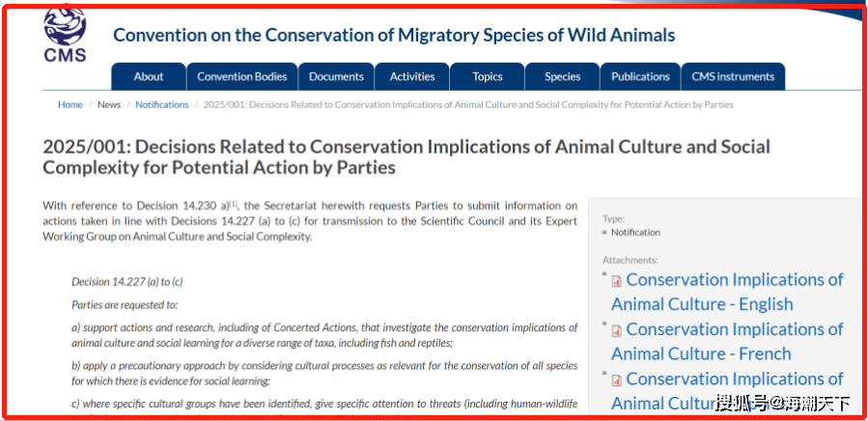This screenshot has width=868, height=421.
Task: Open Conservation Implications of Animal Culture - English
Action: [727, 292]
